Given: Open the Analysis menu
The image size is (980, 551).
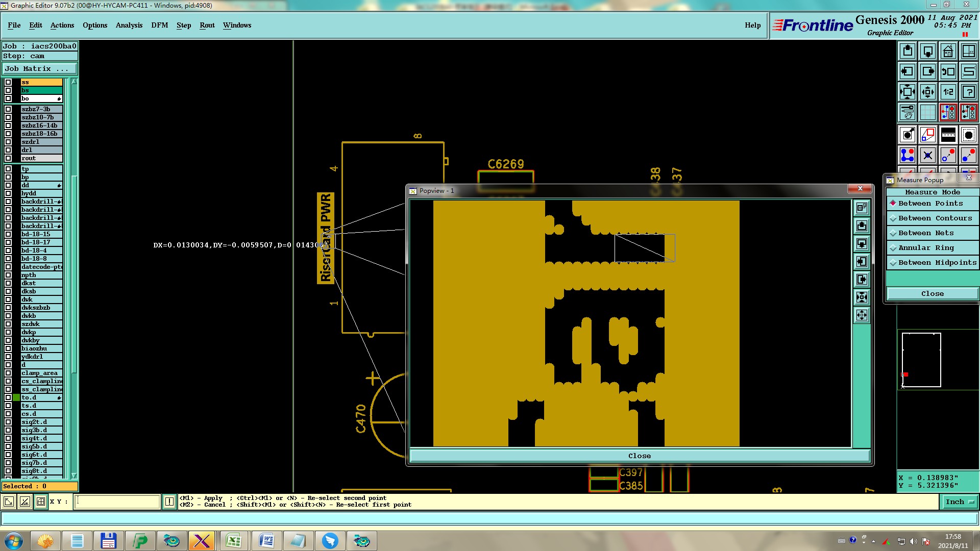Looking at the screenshot, I should click(129, 25).
